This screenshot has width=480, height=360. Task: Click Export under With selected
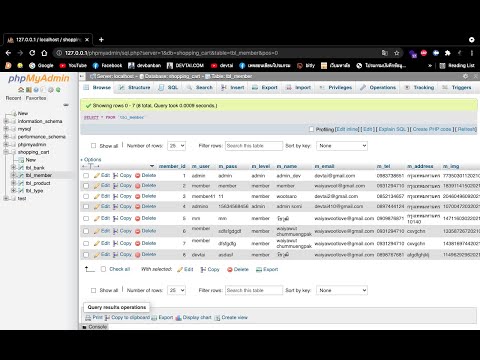click(267, 269)
